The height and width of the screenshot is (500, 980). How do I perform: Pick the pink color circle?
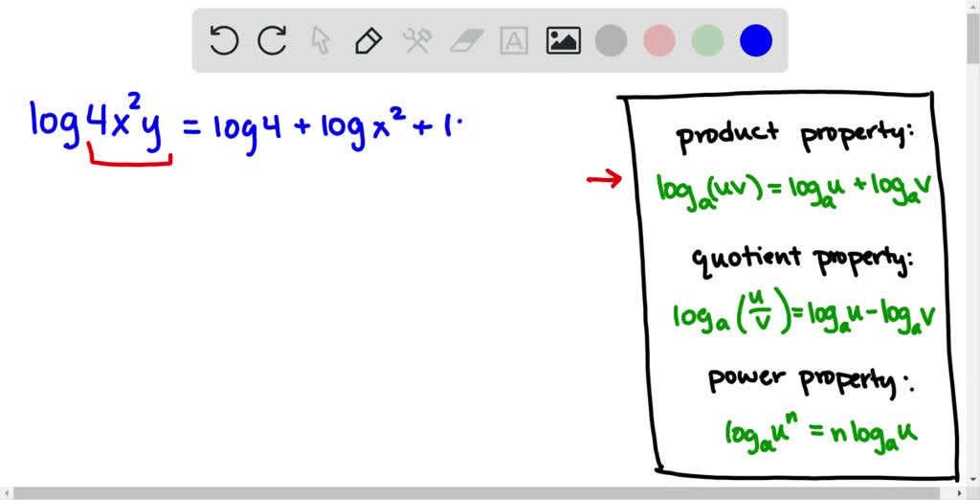pos(659,40)
